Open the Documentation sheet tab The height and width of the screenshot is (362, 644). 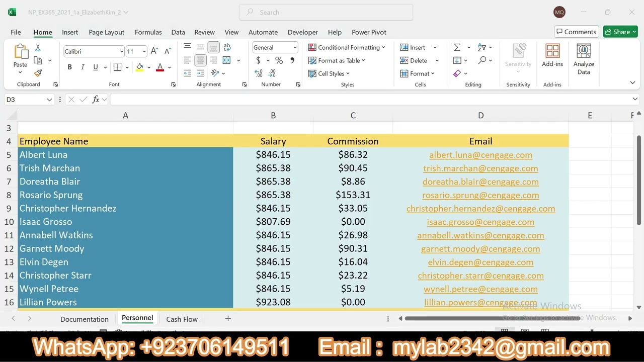85,319
